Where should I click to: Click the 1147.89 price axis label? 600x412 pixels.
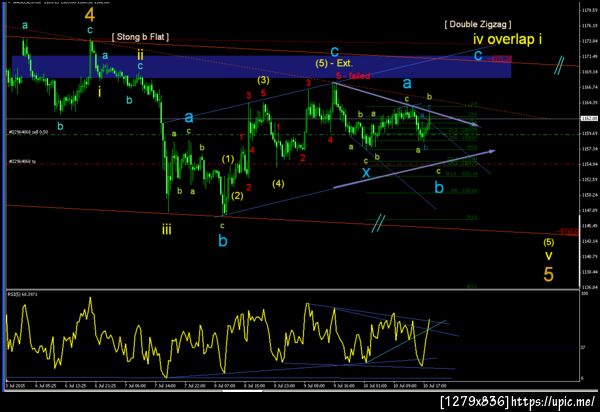click(590, 210)
